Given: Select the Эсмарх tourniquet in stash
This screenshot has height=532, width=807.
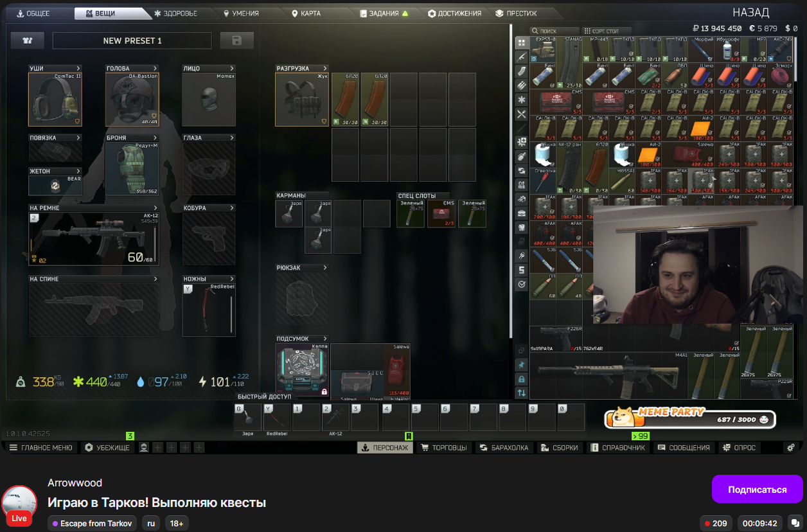Looking at the screenshot, I should (780, 75).
